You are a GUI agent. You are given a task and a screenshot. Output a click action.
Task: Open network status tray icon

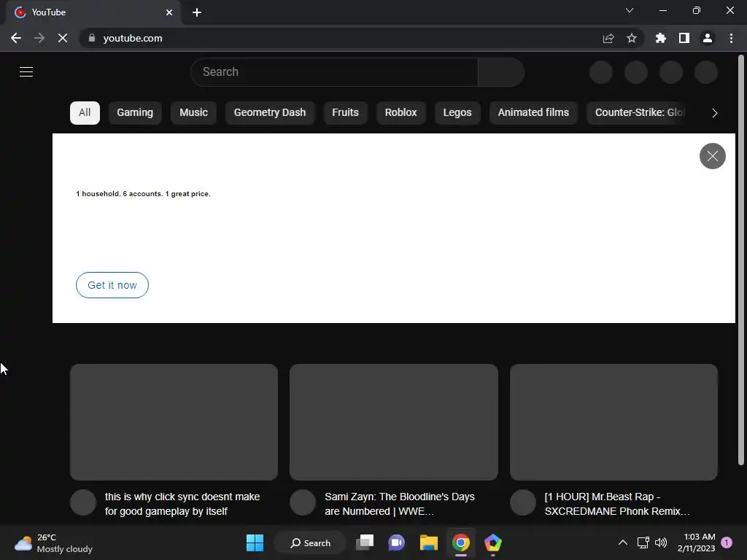[643, 542]
